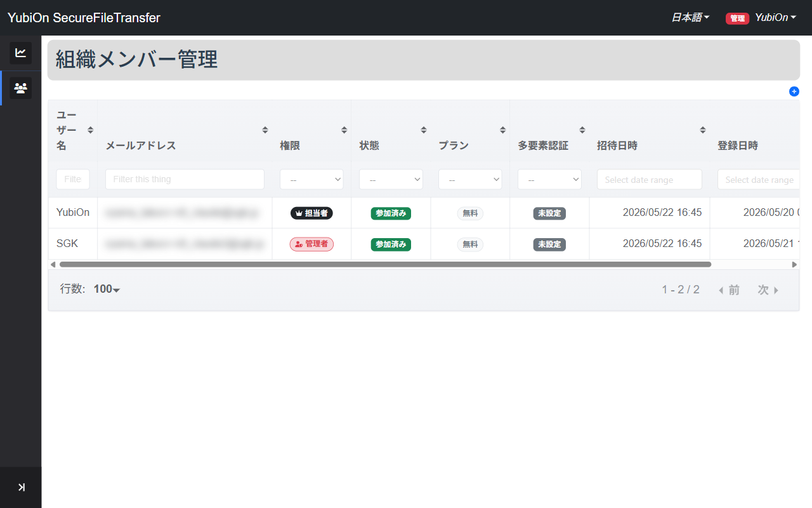Open the 権限 filter dropdown

pyautogui.click(x=311, y=180)
